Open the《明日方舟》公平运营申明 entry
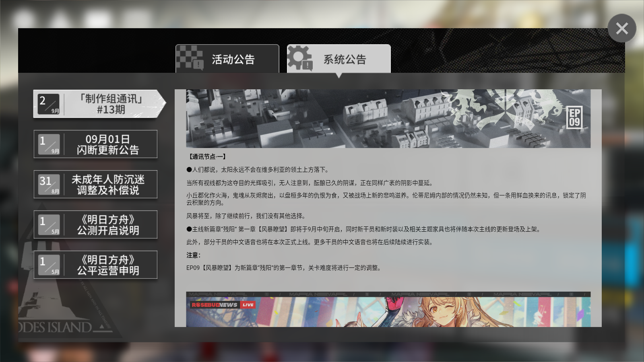 pyautogui.click(x=95, y=265)
